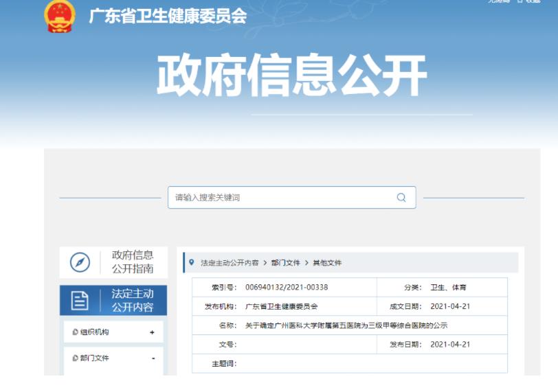Click the national emblem logo

coord(60,15)
